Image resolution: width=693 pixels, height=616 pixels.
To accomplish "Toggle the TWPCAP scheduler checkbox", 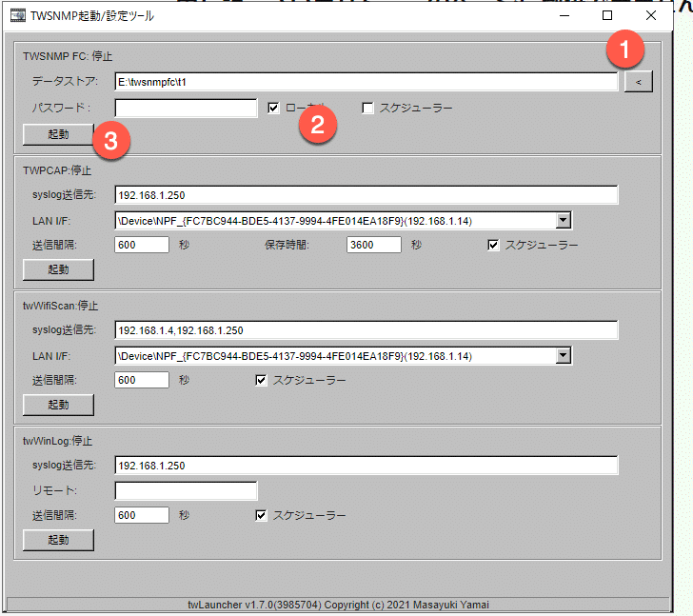I will pos(493,245).
